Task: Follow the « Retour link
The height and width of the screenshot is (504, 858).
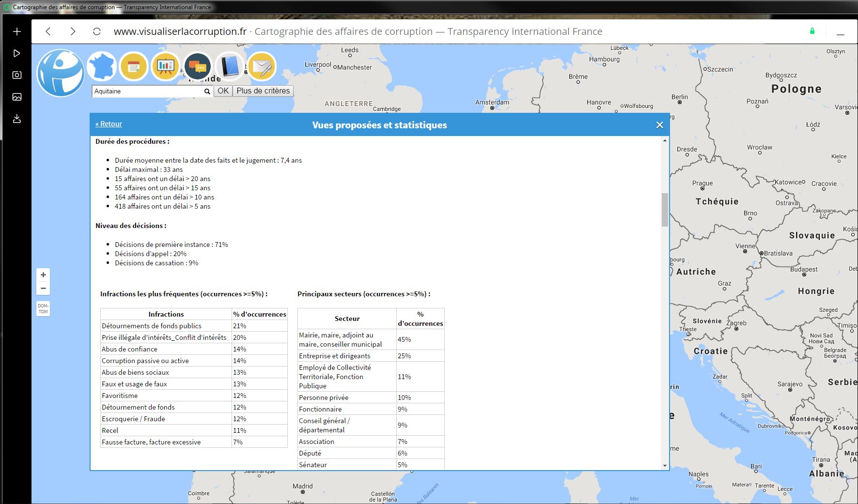Action: (x=109, y=124)
